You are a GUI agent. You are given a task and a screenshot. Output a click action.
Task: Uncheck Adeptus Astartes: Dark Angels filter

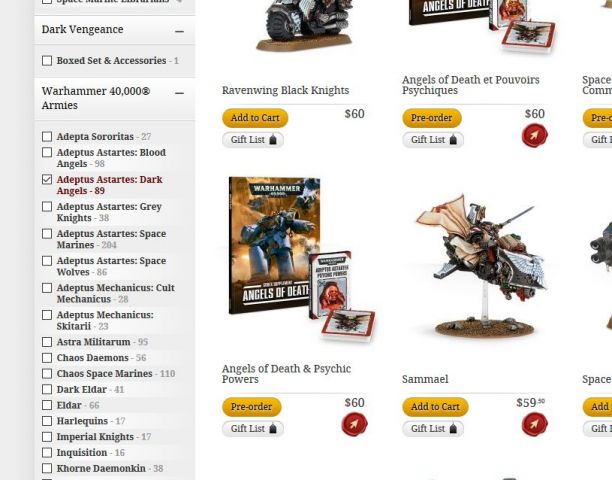click(x=47, y=180)
